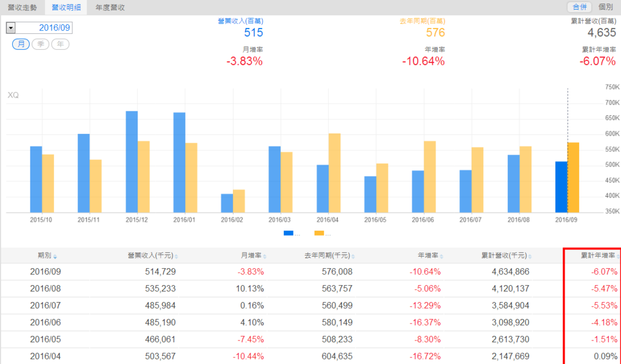
Task: Select the 2016/04 row period cell
Action: (45, 357)
